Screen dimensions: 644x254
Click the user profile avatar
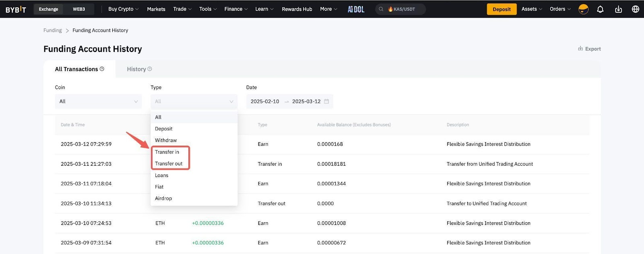point(583,9)
